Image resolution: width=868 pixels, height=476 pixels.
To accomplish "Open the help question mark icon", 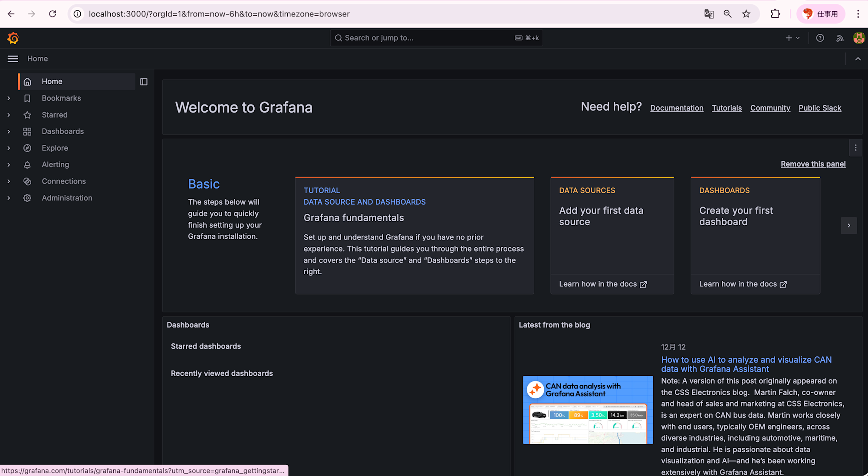I will pyautogui.click(x=820, y=38).
